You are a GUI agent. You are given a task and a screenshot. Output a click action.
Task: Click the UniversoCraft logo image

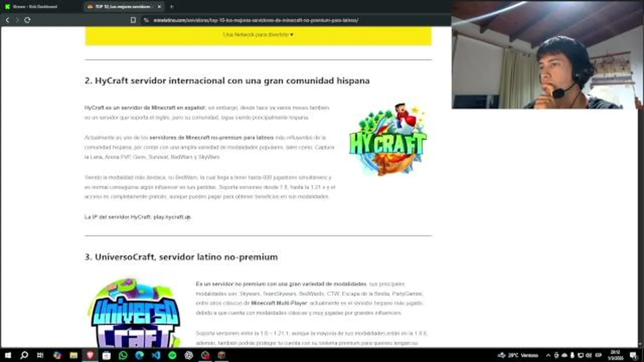point(134,312)
